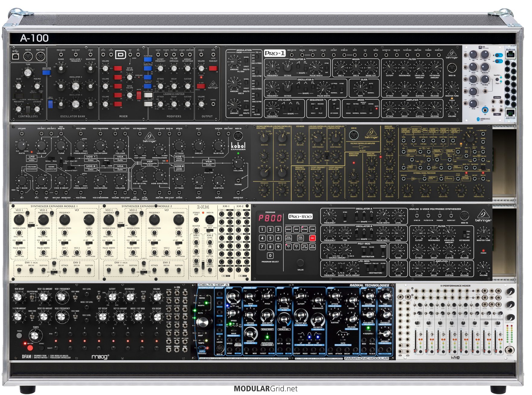532x395 pixels.
Task: Click the TUNE button on the Pro-800
Action: pyautogui.click(x=312, y=229)
